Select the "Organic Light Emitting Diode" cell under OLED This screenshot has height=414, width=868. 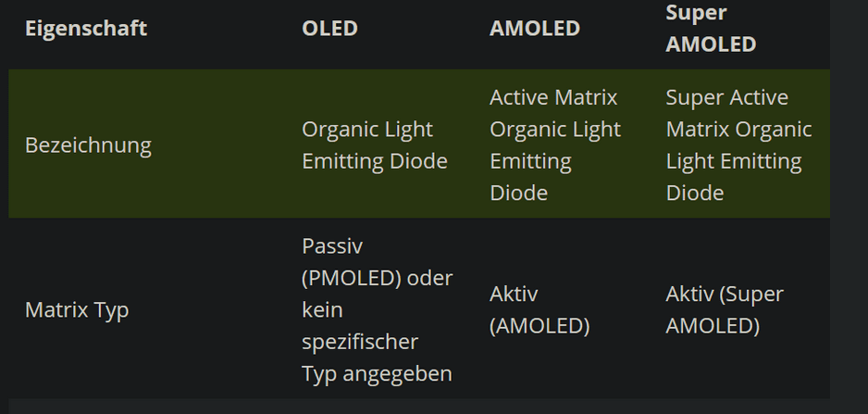[x=374, y=145]
